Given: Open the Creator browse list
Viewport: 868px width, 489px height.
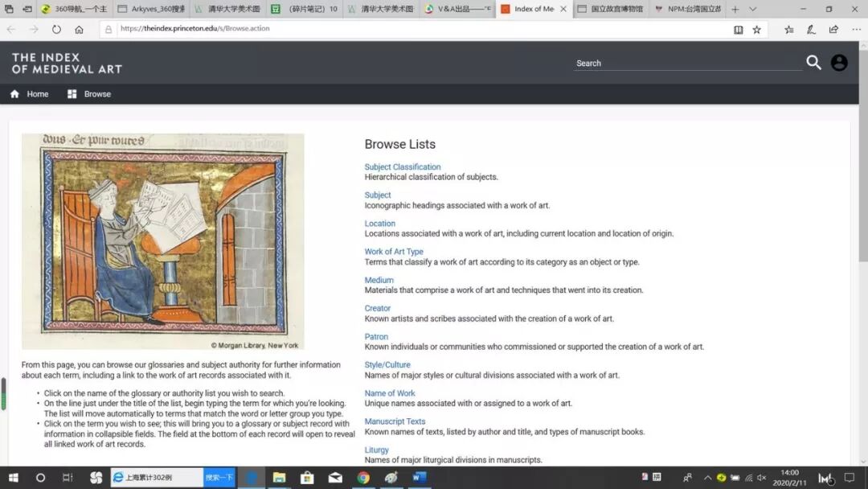Looking at the screenshot, I should tap(377, 308).
